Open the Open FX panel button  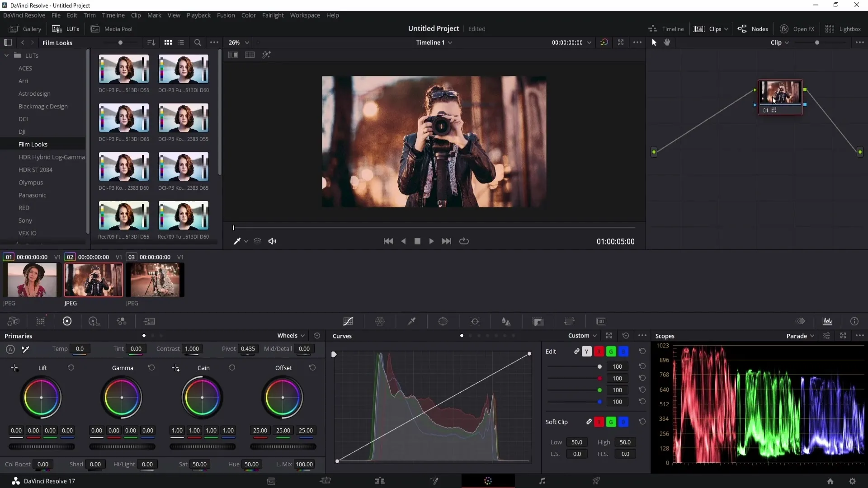797,28
